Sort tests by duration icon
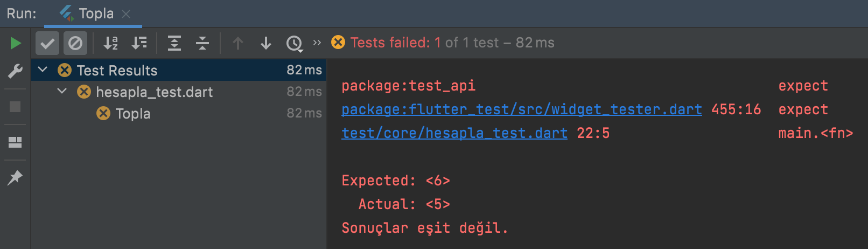Image resolution: width=868 pixels, height=249 pixels. point(139,43)
